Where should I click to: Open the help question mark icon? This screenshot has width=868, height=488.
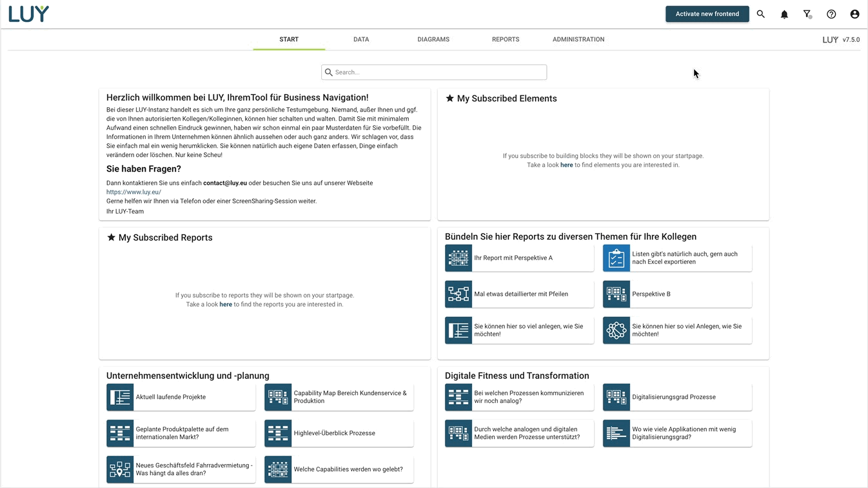(x=831, y=14)
